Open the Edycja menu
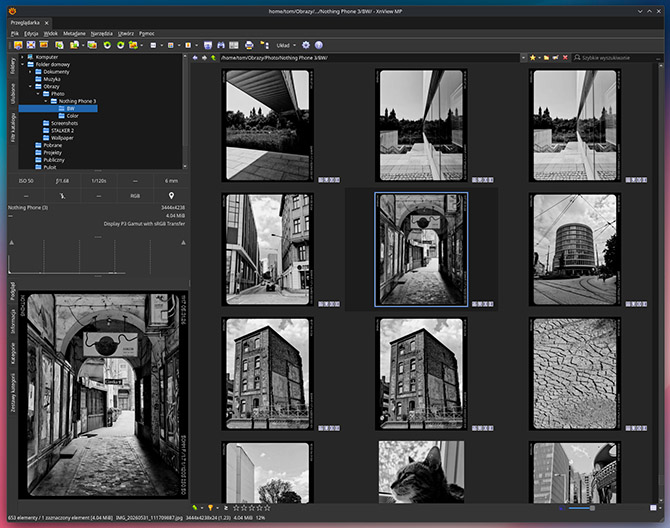Image resolution: width=670 pixels, height=528 pixels. 31,33
